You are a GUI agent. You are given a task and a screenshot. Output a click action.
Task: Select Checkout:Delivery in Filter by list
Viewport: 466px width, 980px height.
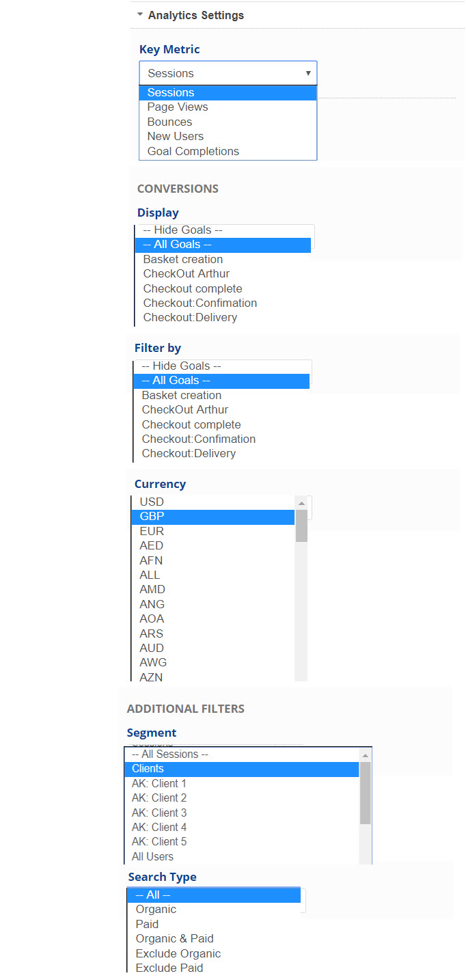(x=189, y=454)
